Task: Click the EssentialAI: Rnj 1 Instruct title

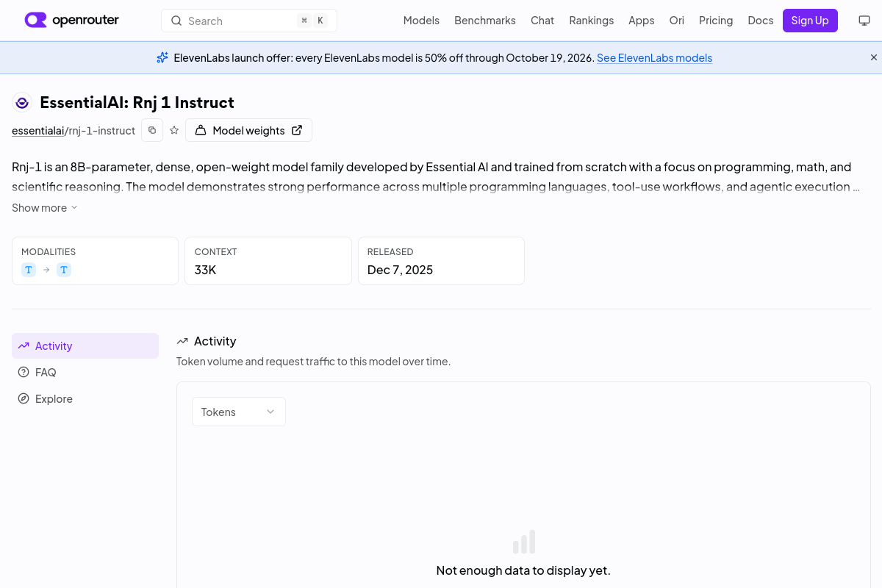Action: click(137, 102)
